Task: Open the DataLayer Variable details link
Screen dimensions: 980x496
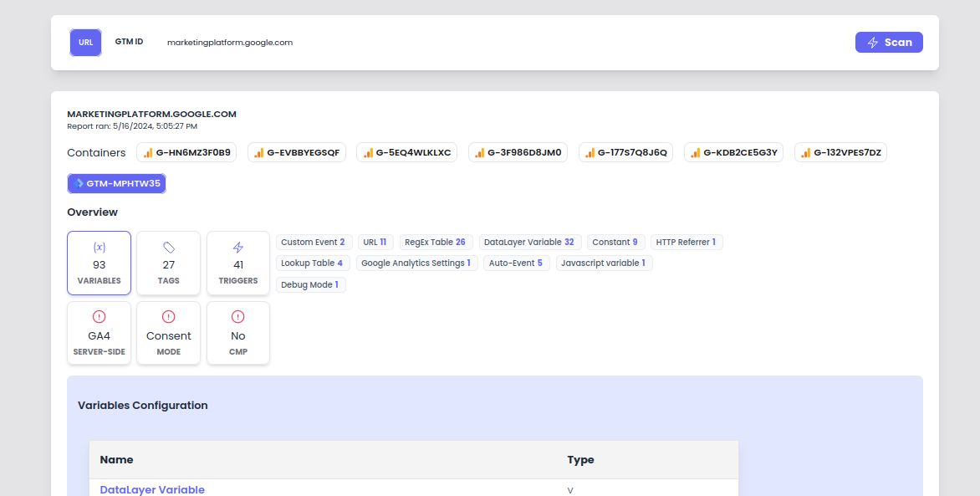Action: point(151,489)
